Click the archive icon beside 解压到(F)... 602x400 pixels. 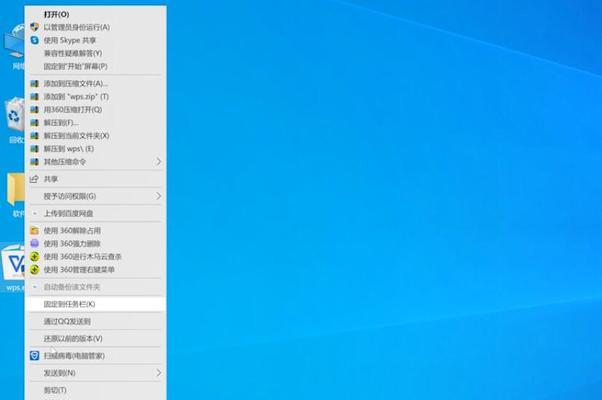click(x=35, y=122)
